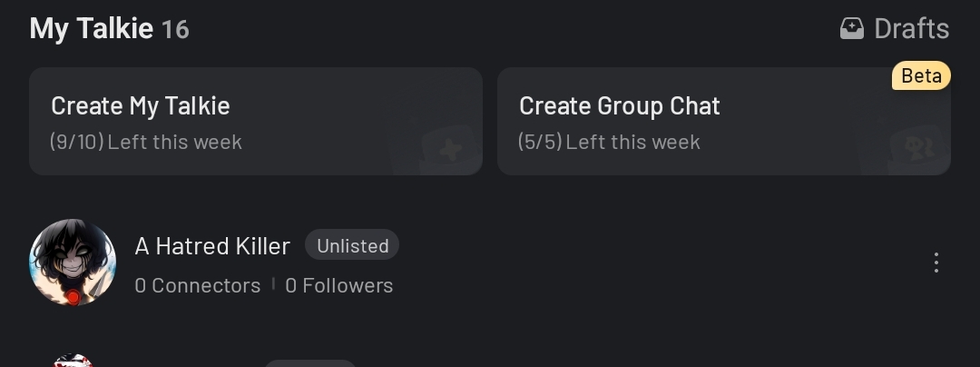Open the A Hatred Killer talkie name
980x367 pixels.
212,245
